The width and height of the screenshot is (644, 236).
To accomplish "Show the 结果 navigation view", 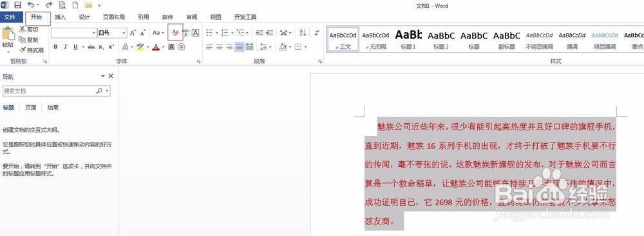I will [x=53, y=108].
